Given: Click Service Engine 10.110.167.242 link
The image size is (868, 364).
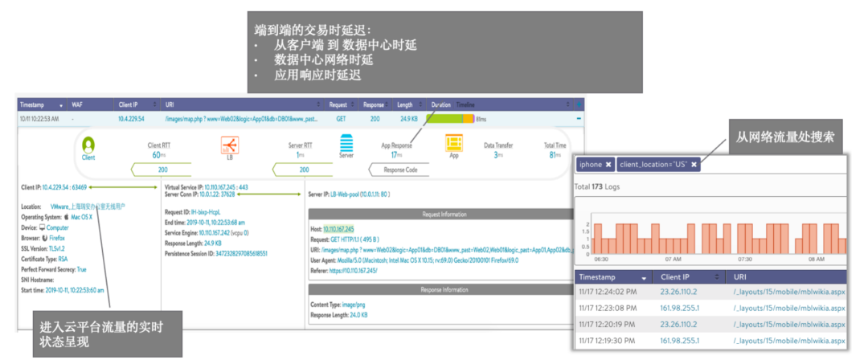Looking at the screenshot, I should (x=216, y=233).
